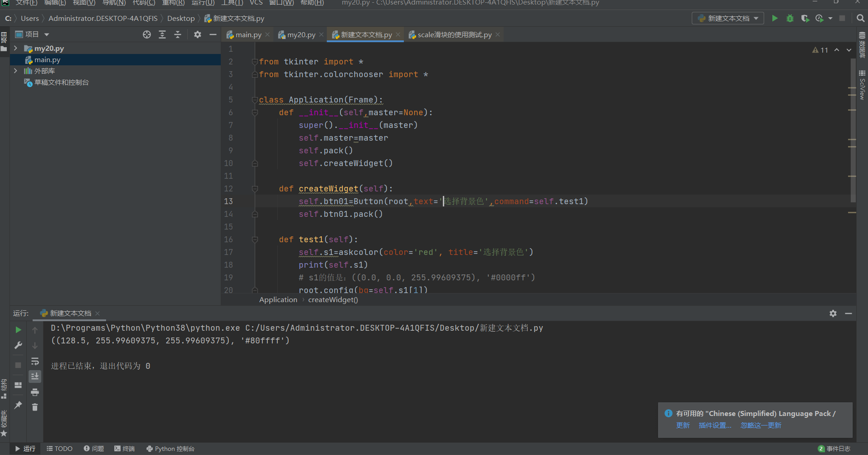Stop the running process square icon

pos(18,365)
